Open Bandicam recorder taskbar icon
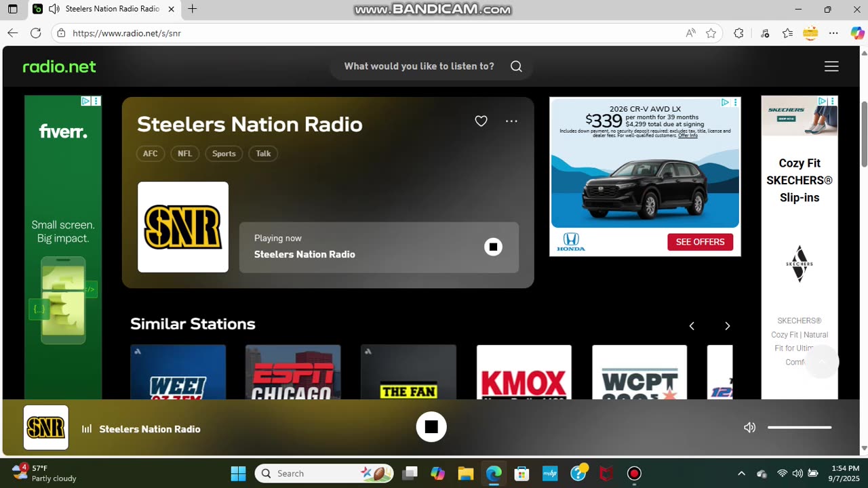This screenshot has width=868, height=488. [634, 473]
